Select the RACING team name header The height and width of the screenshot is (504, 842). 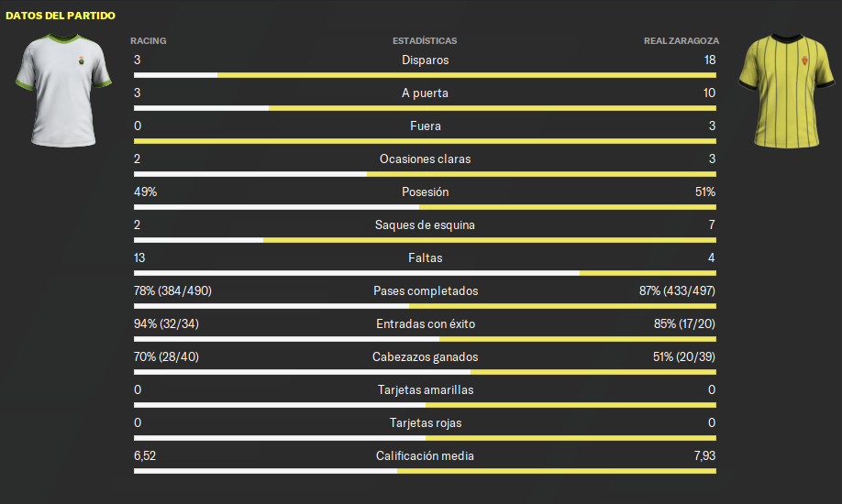149,41
